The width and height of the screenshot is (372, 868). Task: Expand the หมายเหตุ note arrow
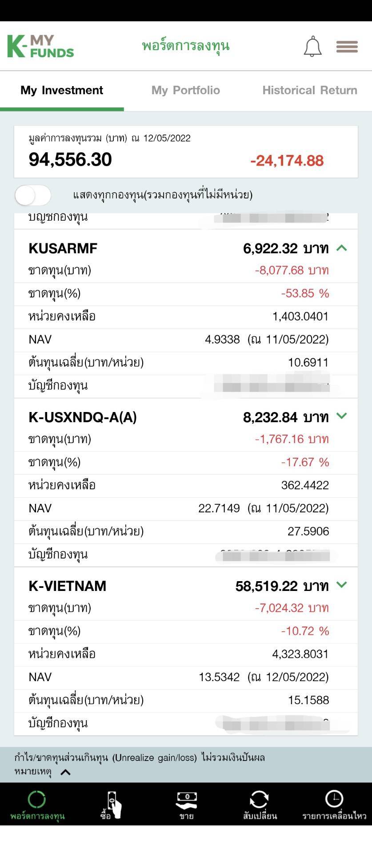65,772
